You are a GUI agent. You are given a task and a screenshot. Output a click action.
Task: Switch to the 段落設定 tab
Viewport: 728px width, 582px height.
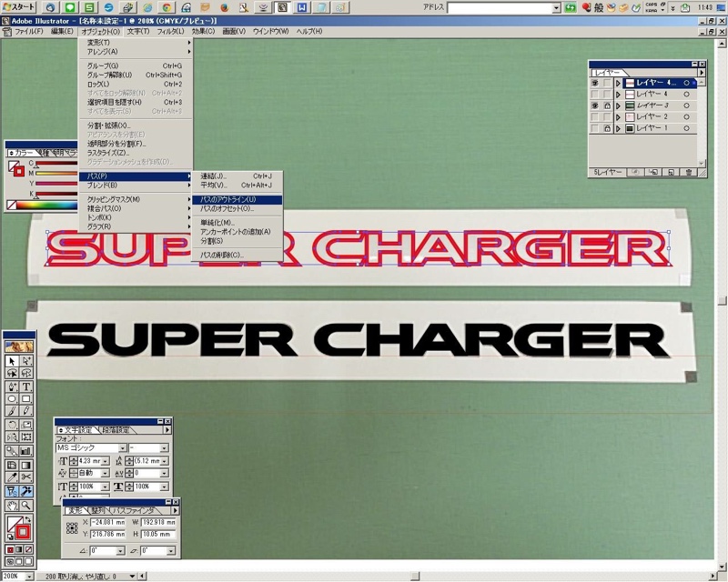tap(115, 430)
